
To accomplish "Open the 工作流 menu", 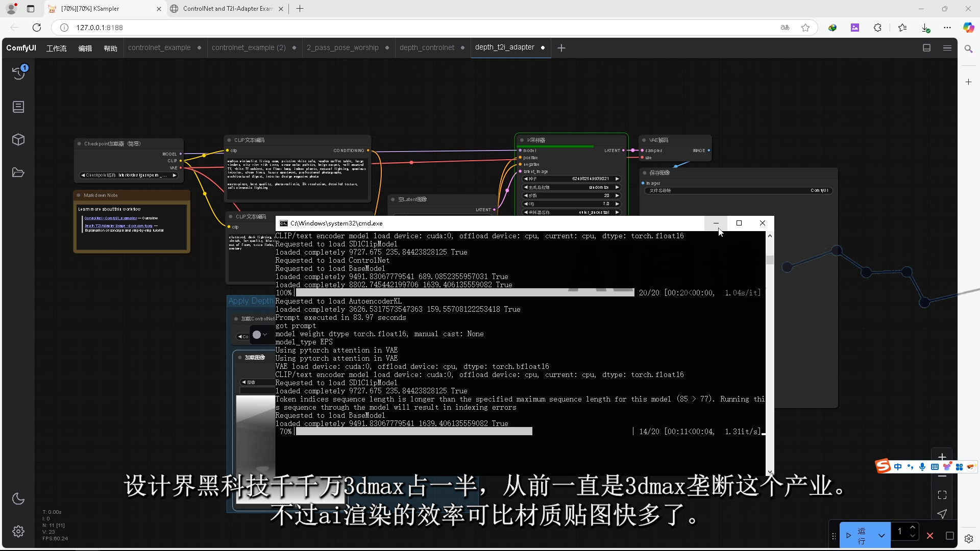I will point(56,48).
